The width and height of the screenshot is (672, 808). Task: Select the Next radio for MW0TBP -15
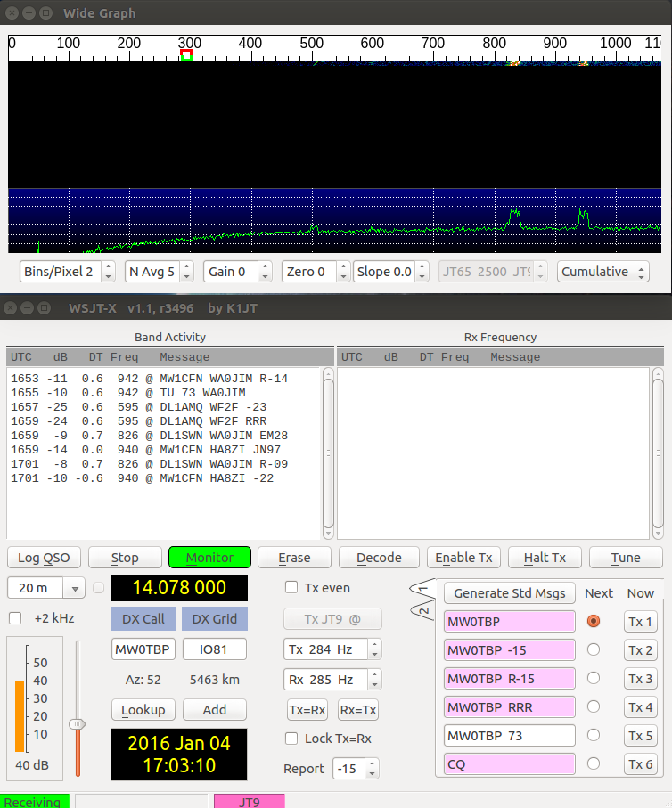click(594, 649)
